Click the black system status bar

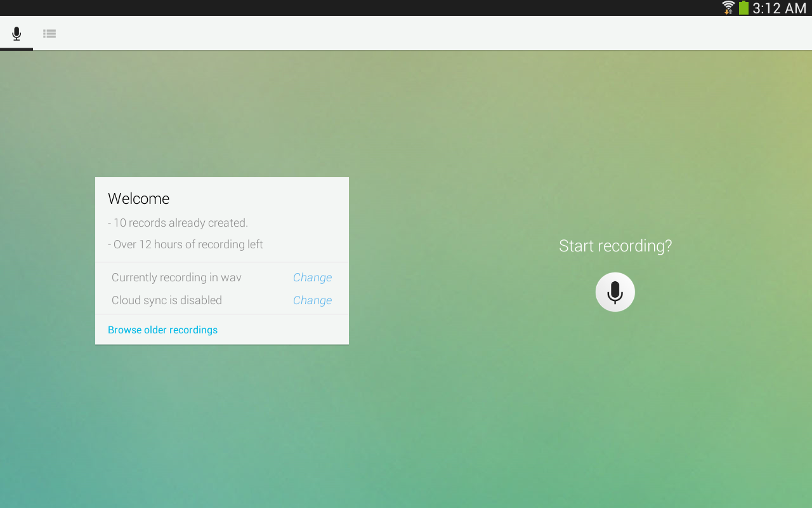355,8
